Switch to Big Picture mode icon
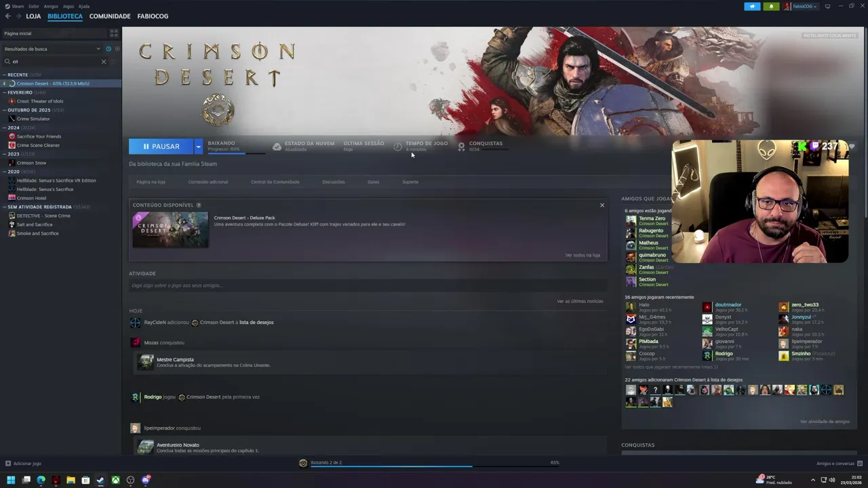This screenshot has width=868, height=488. coord(827,6)
